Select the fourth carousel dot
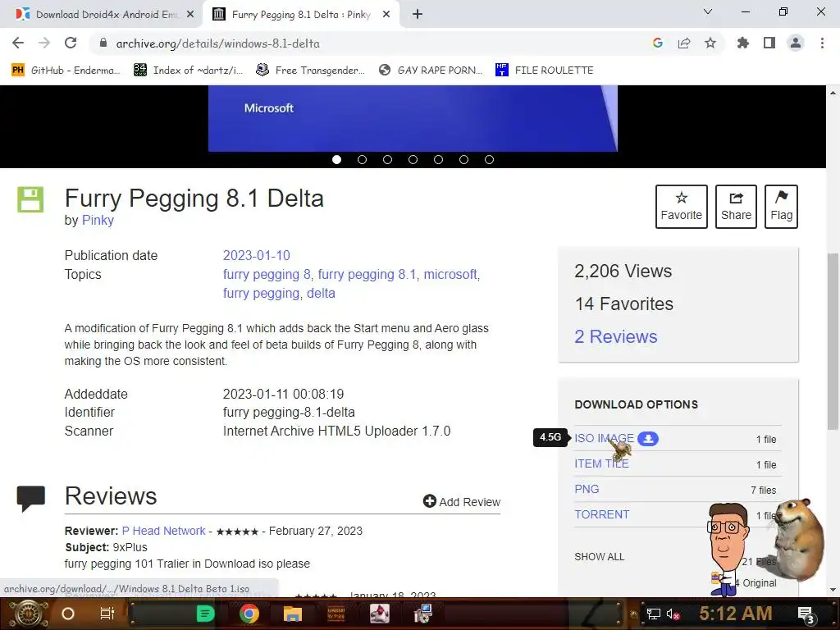840x630 pixels. tap(413, 160)
